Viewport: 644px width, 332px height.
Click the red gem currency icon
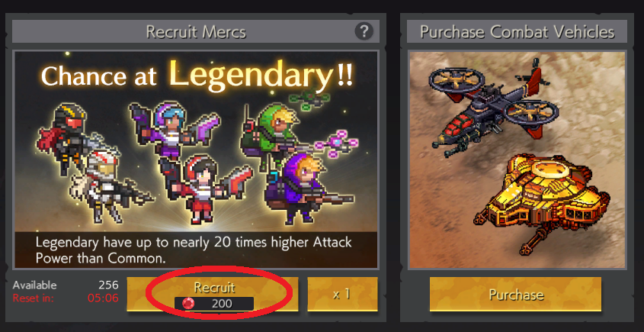(x=188, y=304)
